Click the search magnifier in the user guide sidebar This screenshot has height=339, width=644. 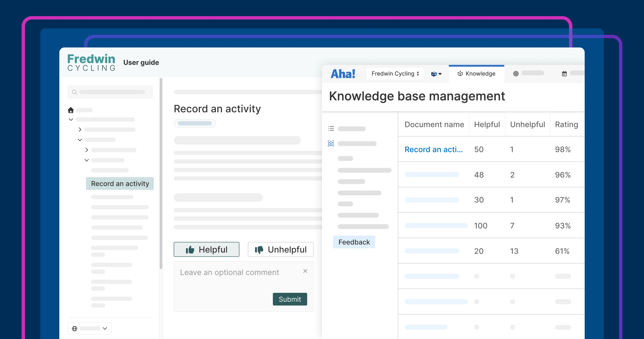pyautogui.click(x=75, y=92)
